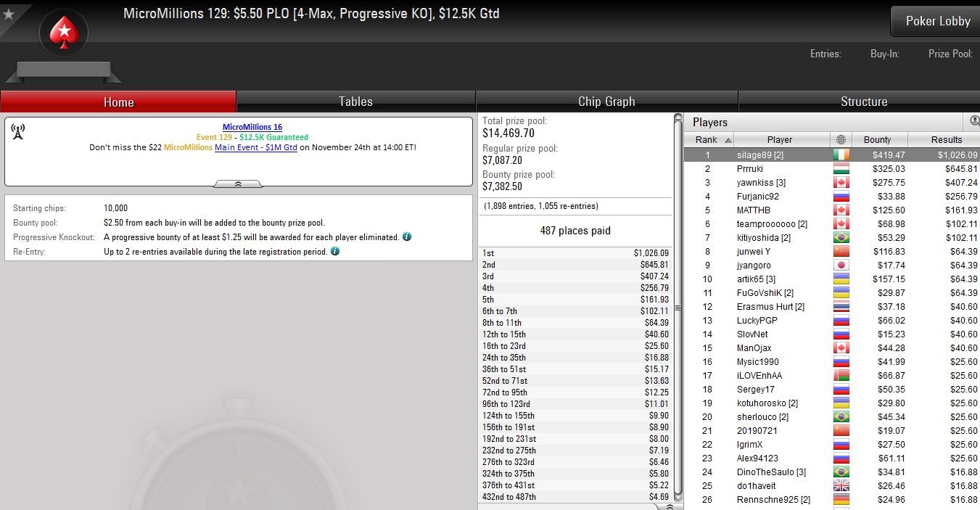Follow the Main Event - $1M Gtd link

coord(256,147)
